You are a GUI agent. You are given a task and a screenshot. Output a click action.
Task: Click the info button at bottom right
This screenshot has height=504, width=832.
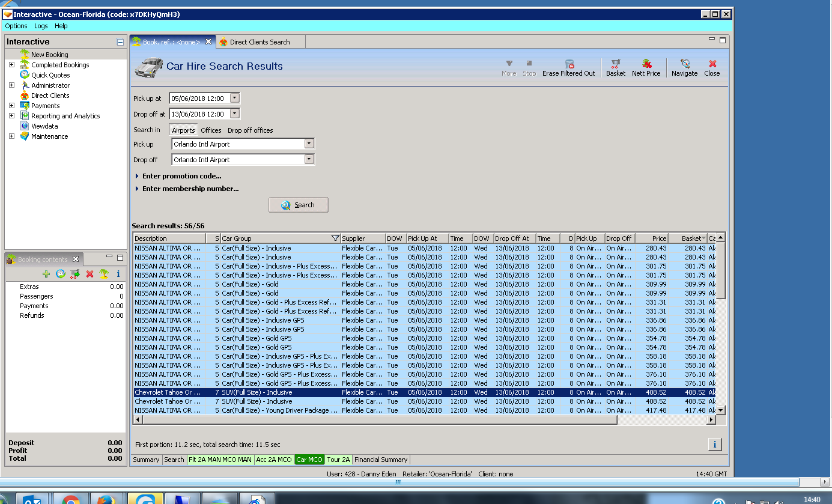(x=714, y=445)
